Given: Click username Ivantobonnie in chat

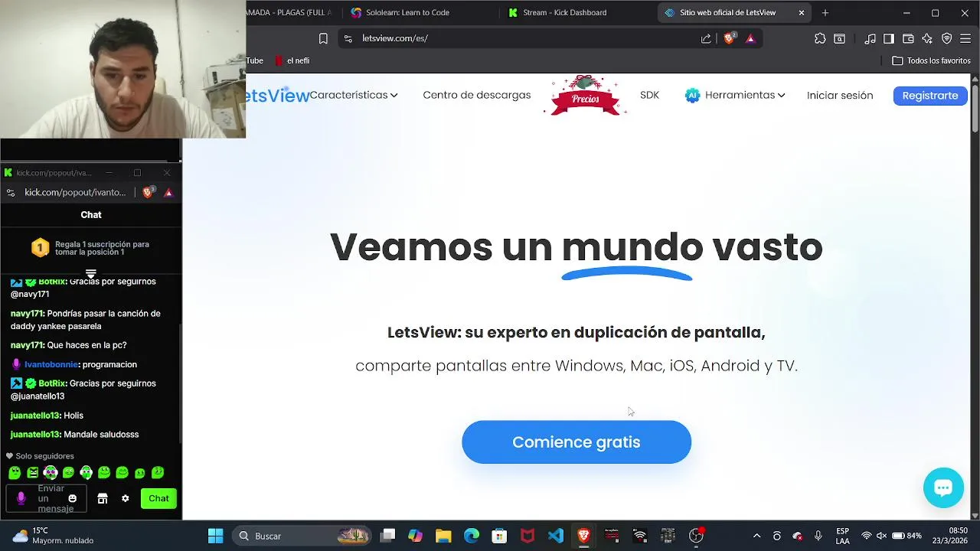Looking at the screenshot, I should [x=51, y=364].
